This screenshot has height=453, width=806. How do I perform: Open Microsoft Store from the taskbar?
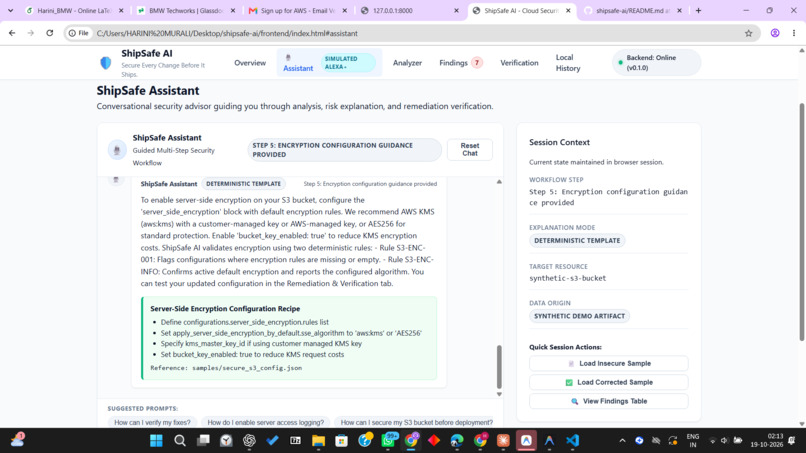341,441
